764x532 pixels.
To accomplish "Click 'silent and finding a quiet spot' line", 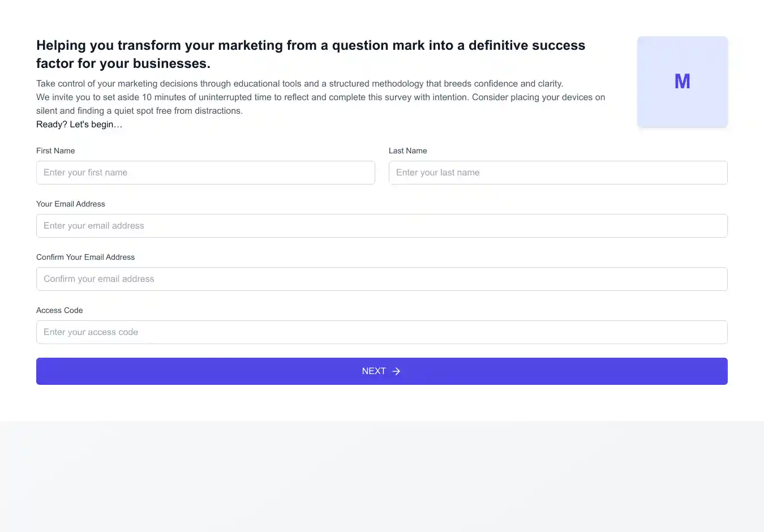I will [x=139, y=111].
